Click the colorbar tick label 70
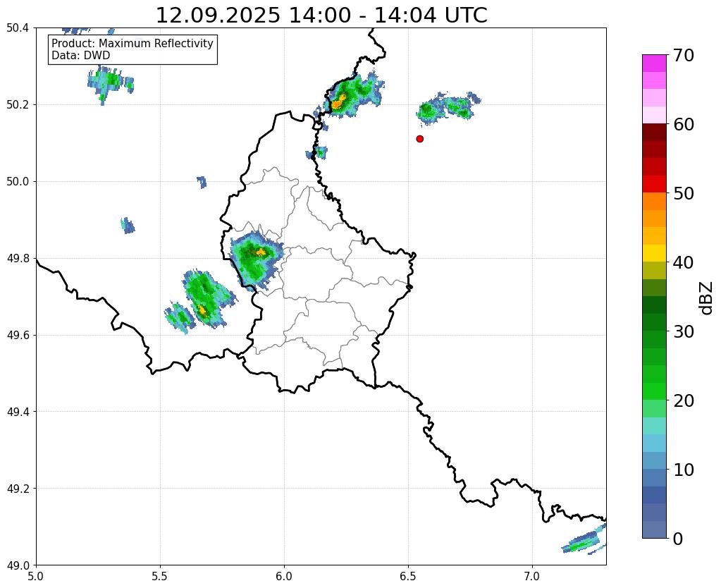Screen dimensions: 721x588 tap(683, 55)
